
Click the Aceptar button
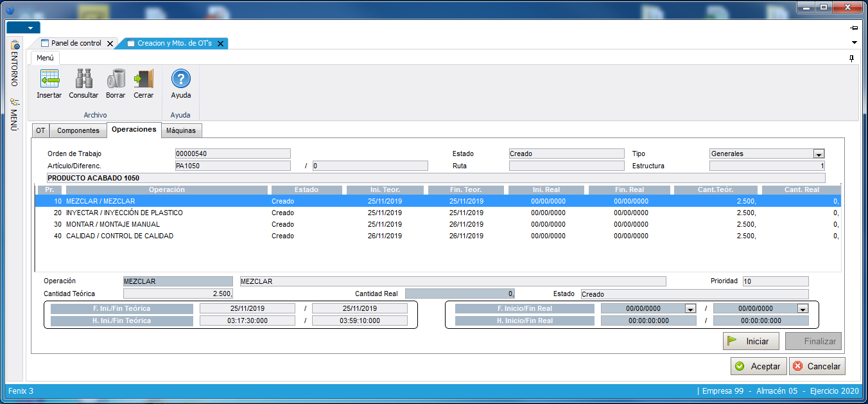click(x=758, y=366)
